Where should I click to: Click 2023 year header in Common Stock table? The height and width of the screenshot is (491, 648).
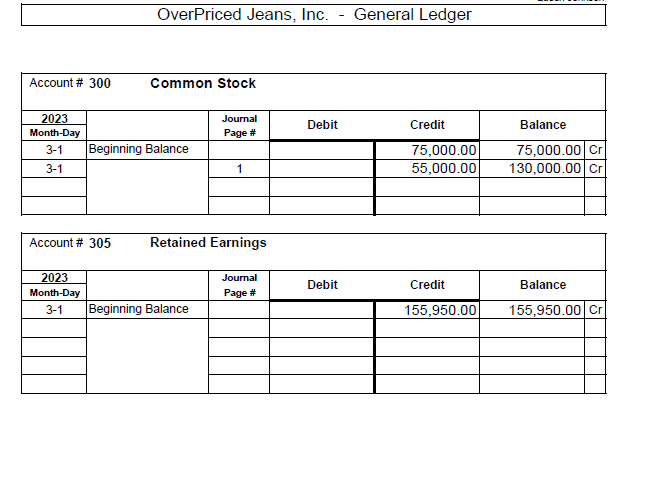[x=54, y=118]
